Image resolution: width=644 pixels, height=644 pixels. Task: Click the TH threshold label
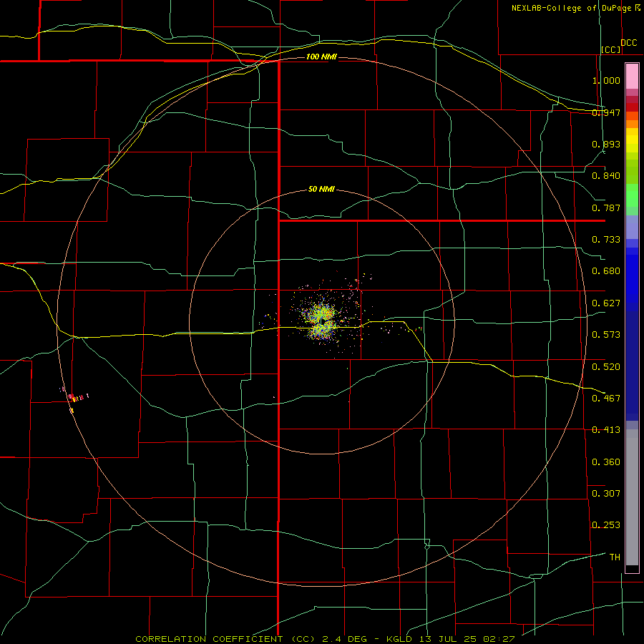615,557
